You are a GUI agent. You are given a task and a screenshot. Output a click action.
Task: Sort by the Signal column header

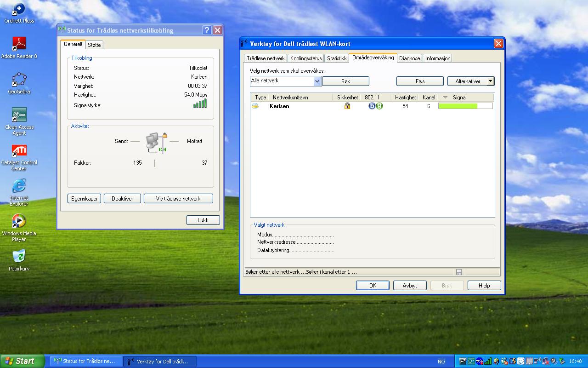pyautogui.click(x=459, y=98)
